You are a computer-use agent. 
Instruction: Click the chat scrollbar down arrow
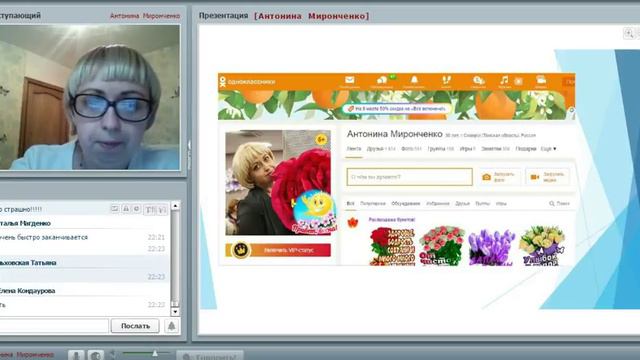click(175, 312)
